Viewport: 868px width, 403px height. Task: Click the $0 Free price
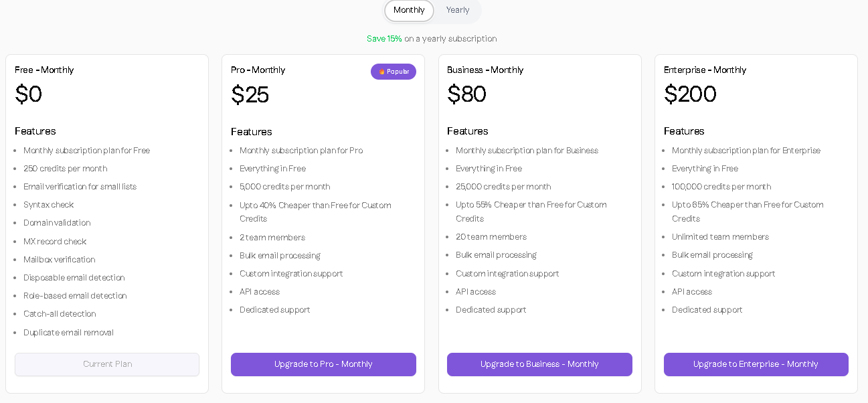[28, 94]
